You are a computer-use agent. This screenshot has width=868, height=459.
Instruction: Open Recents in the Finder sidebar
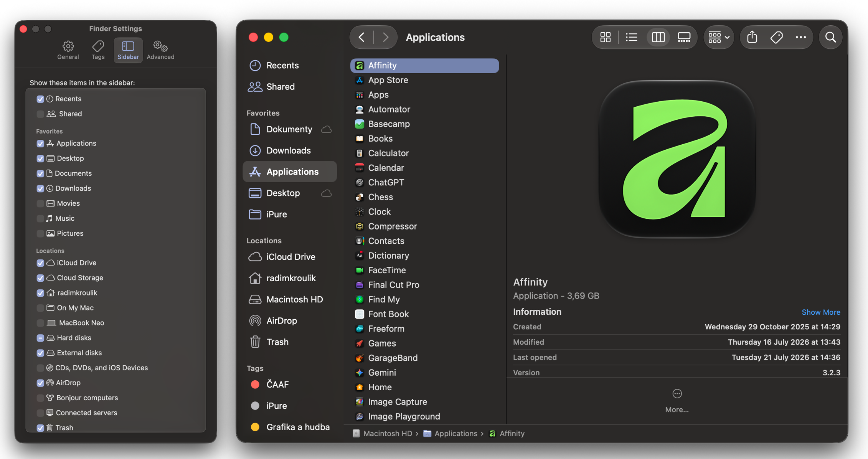(x=290, y=65)
